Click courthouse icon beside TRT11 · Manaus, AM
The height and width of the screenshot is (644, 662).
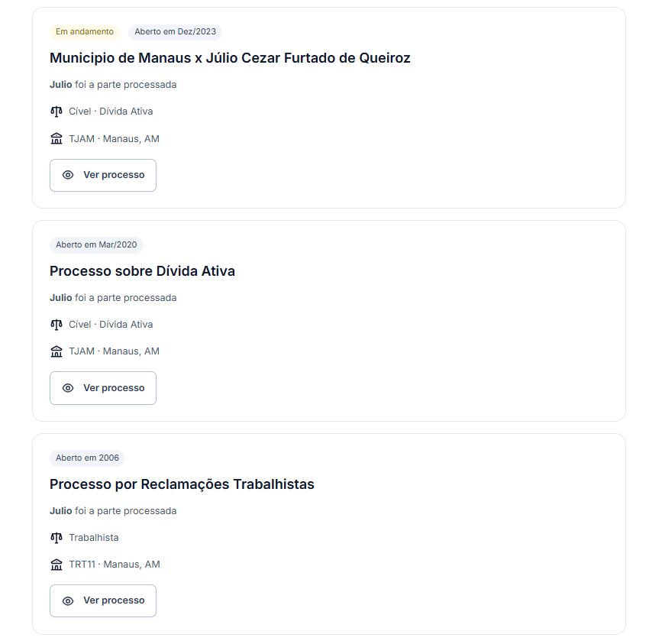[56, 565]
